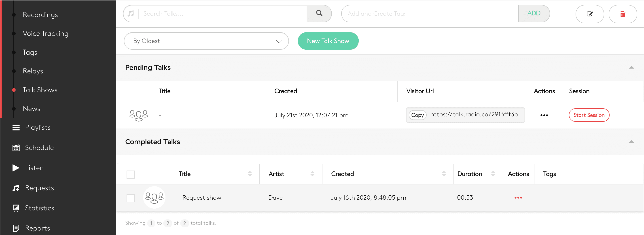Click the Request show group avatar icon
The height and width of the screenshot is (235, 644).
pyautogui.click(x=154, y=197)
